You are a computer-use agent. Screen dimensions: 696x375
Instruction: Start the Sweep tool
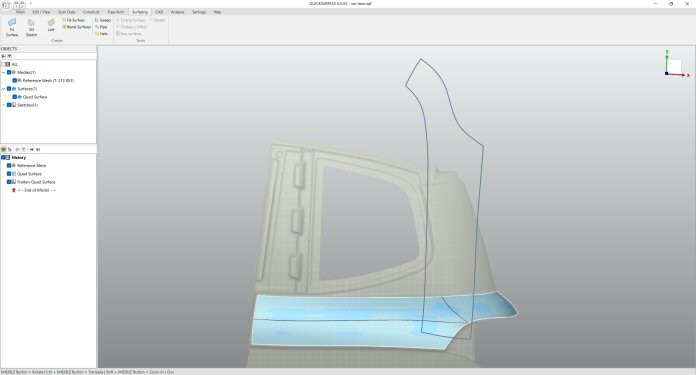pos(103,20)
